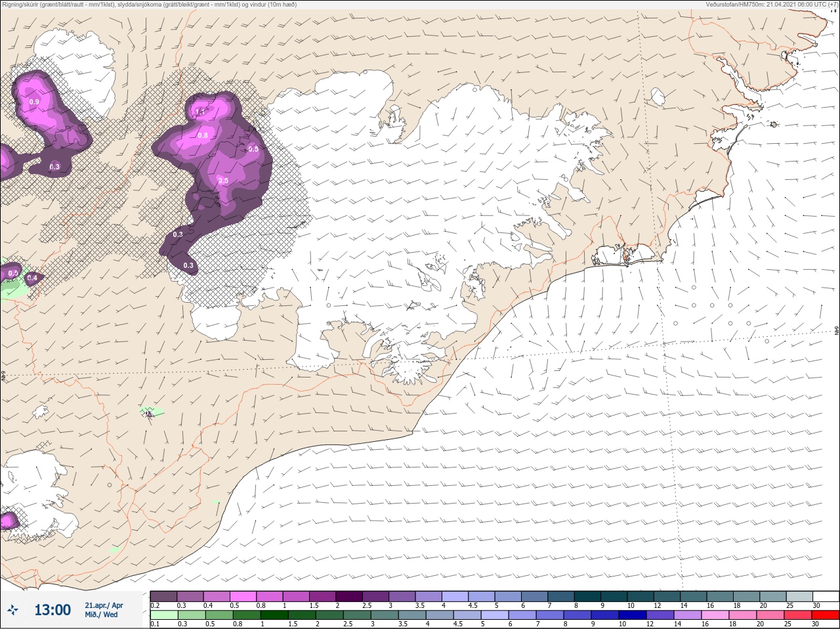
Task: Pick the light pink 16 swatch in lower legend
Action: (716, 615)
